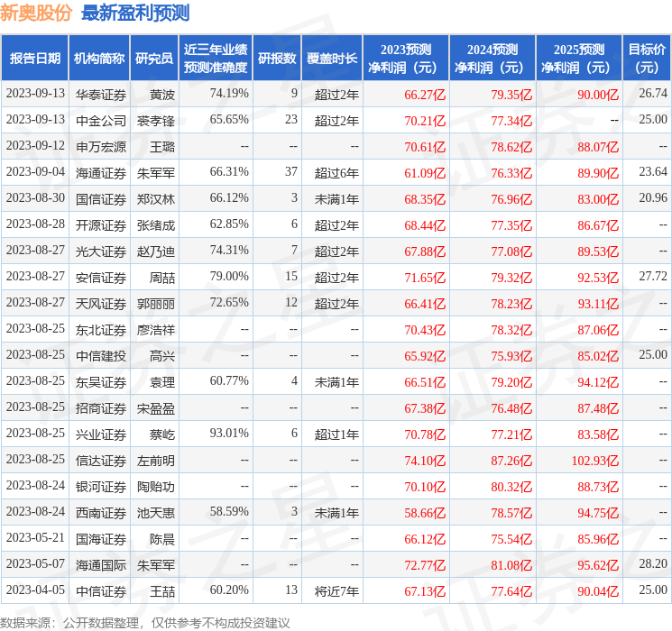Click the 研究员 column header
The width and height of the screenshot is (672, 631).
point(154,59)
